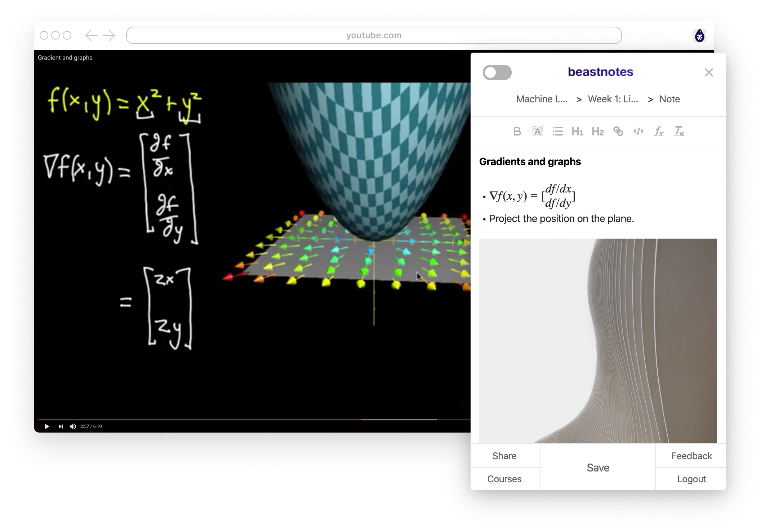Go to Courses

(x=504, y=479)
